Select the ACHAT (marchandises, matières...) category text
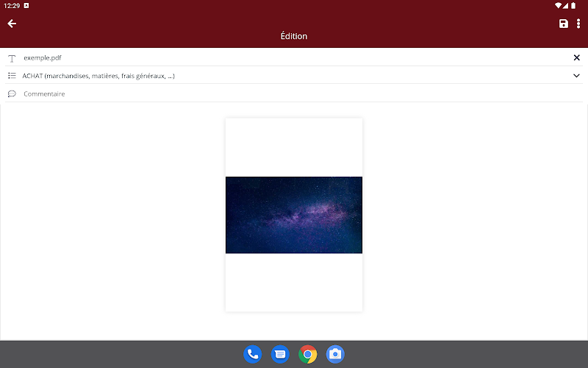 pyautogui.click(x=98, y=76)
